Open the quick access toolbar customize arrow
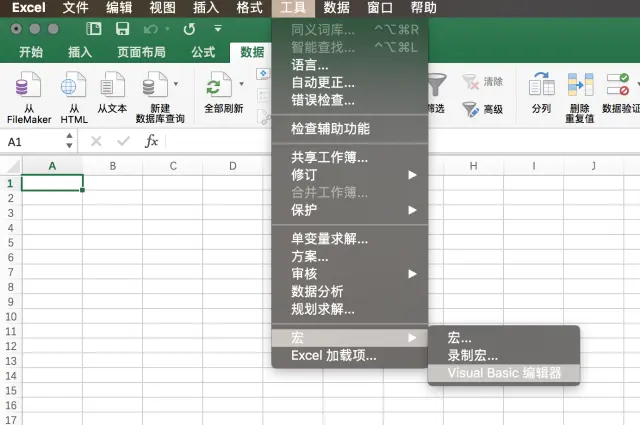Screen dimensions: 640x425 pyautogui.click(x=218, y=29)
